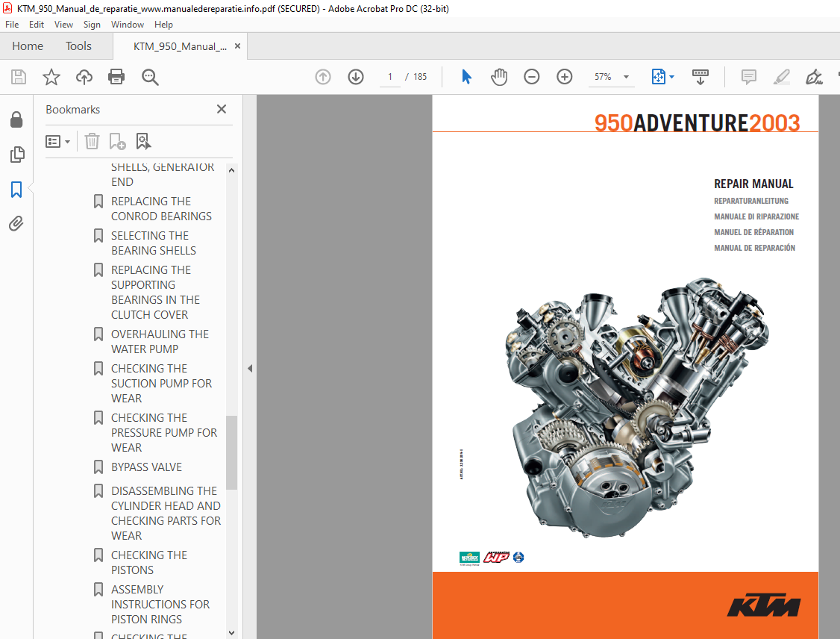Image resolution: width=840 pixels, height=639 pixels.
Task: Click the Save file icon
Action: (x=19, y=77)
